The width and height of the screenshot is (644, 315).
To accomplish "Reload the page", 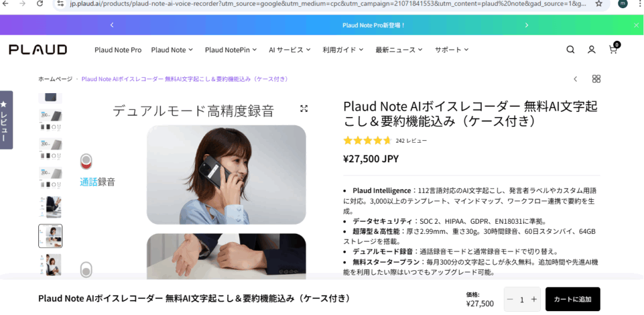I will [x=40, y=4].
